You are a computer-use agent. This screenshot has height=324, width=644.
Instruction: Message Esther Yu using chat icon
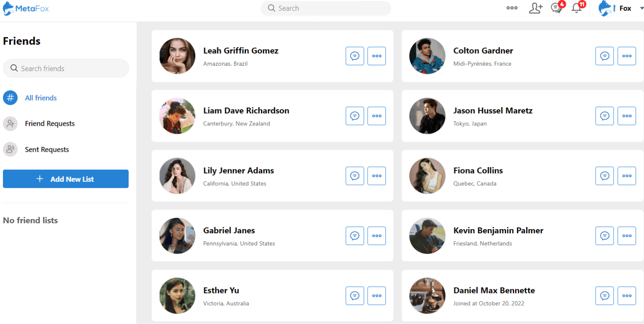tap(355, 296)
